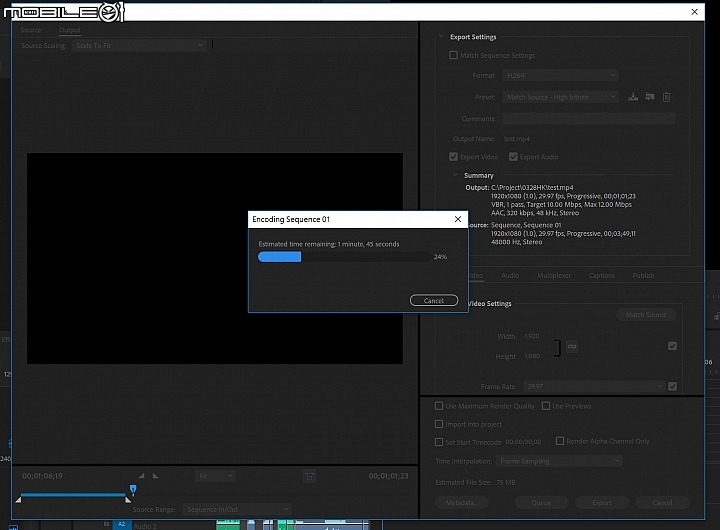Click the delete preset trash icon
The height and width of the screenshot is (530, 720).
[667, 97]
